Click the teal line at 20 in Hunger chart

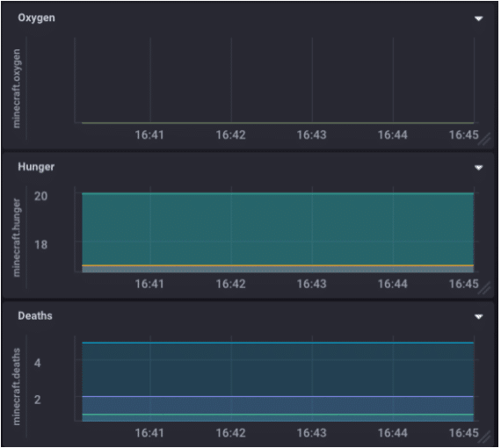(x=278, y=193)
